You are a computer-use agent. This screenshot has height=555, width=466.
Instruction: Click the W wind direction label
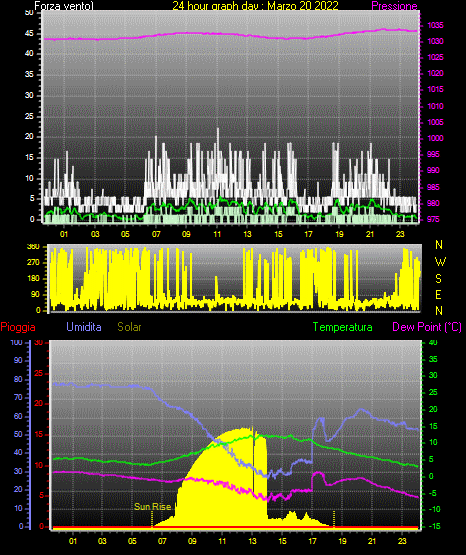point(440,262)
